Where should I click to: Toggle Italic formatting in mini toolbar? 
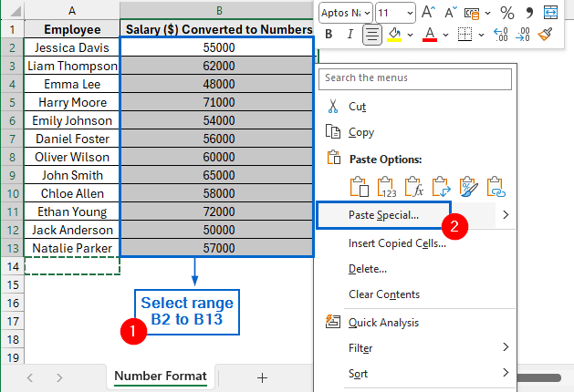coord(350,35)
